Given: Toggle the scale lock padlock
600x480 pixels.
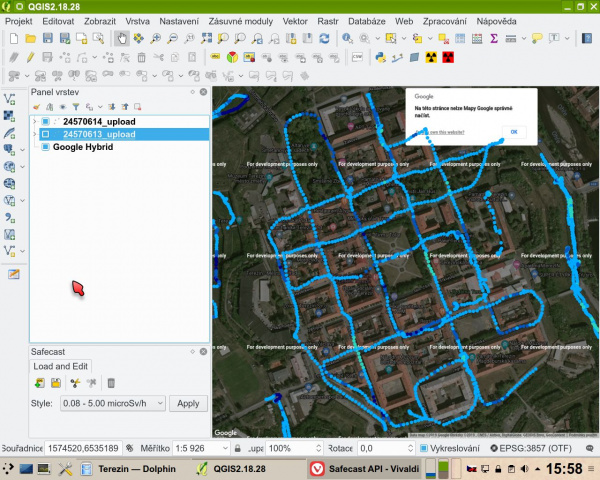Looking at the screenshot, I should [238, 448].
